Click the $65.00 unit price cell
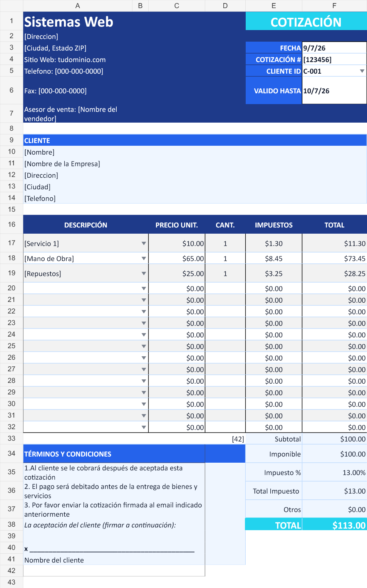Screen dimensions: 367x588 point(177,258)
